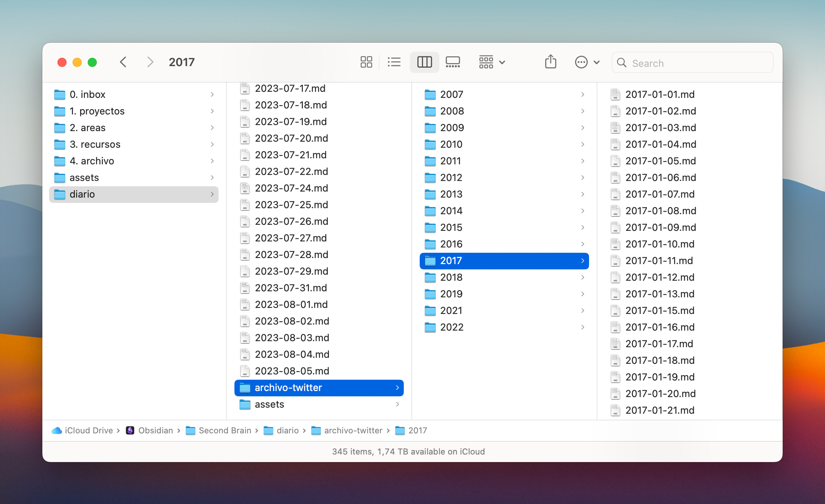Open the 2012 folder

(x=451, y=178)
